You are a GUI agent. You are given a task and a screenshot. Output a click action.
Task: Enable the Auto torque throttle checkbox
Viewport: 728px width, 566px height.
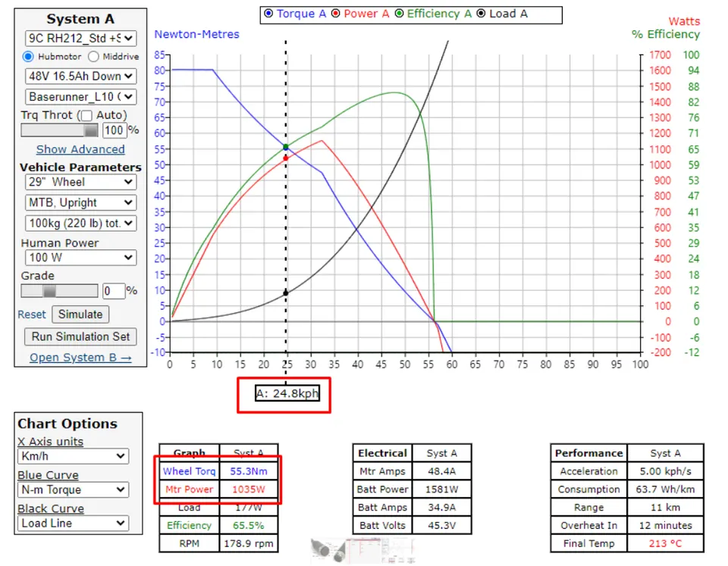pyautogui.click(x=86, y=115)
